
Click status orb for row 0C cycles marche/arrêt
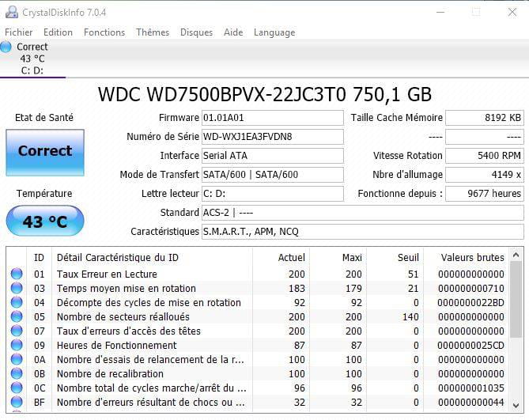(x=17, y=388)
